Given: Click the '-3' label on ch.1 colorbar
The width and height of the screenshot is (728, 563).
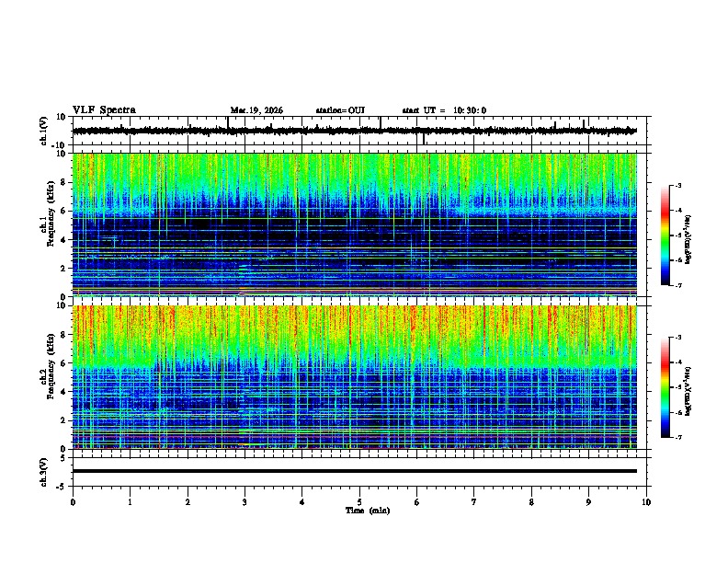Looking at the screenshot, I should pos(677,185).
